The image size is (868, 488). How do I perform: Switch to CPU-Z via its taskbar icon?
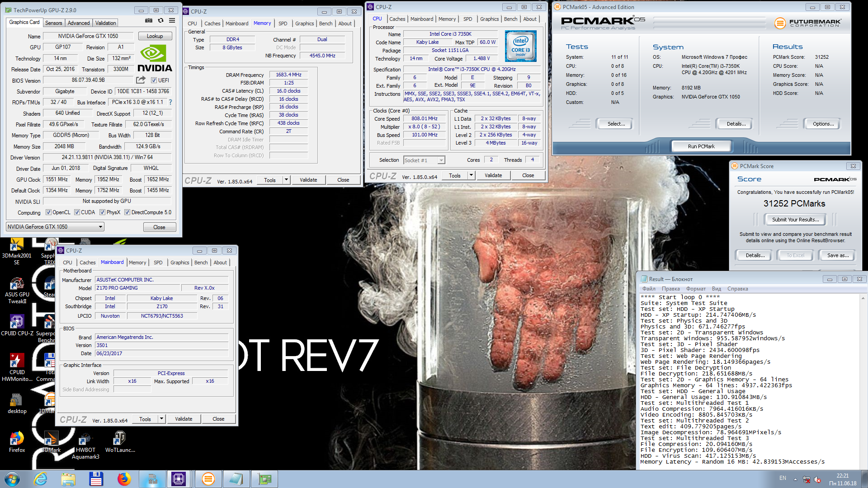[179, 479]
